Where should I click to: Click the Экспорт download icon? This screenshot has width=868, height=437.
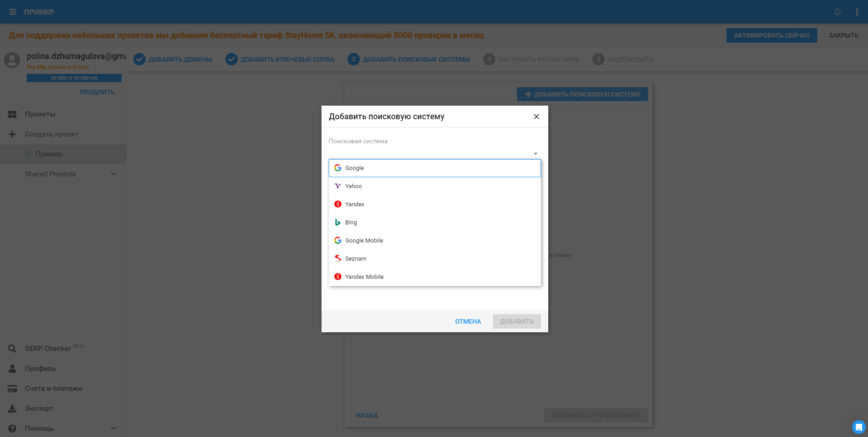[12, 408]
